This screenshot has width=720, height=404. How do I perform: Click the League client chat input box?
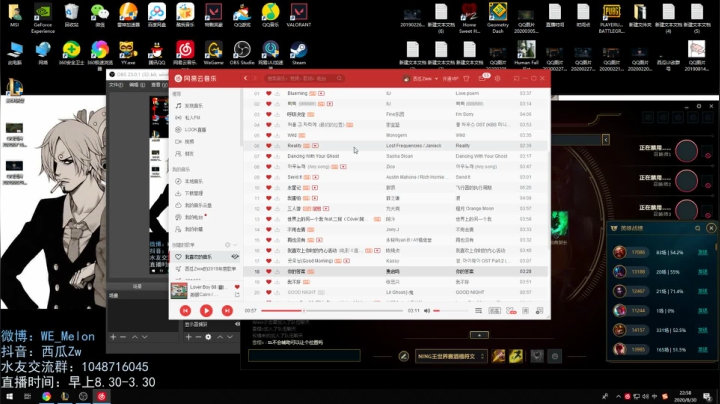[304, 355]
